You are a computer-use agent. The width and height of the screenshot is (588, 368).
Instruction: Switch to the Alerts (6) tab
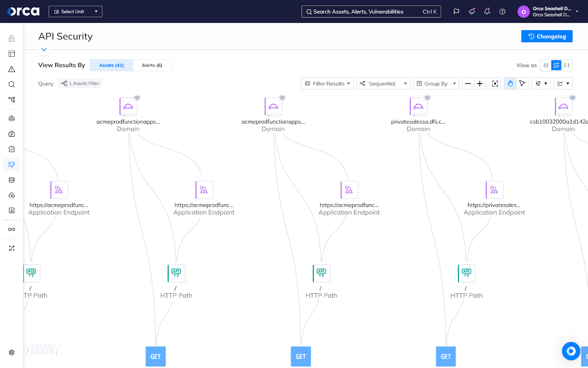coord(152,65)
